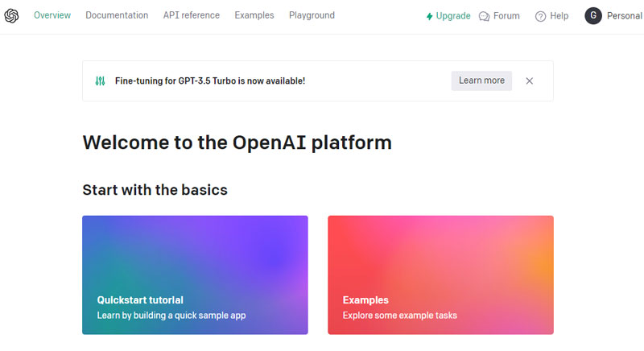
Task: Click the 'Welcome to the OpenAI platform' heading
Action: click(237, 142)
